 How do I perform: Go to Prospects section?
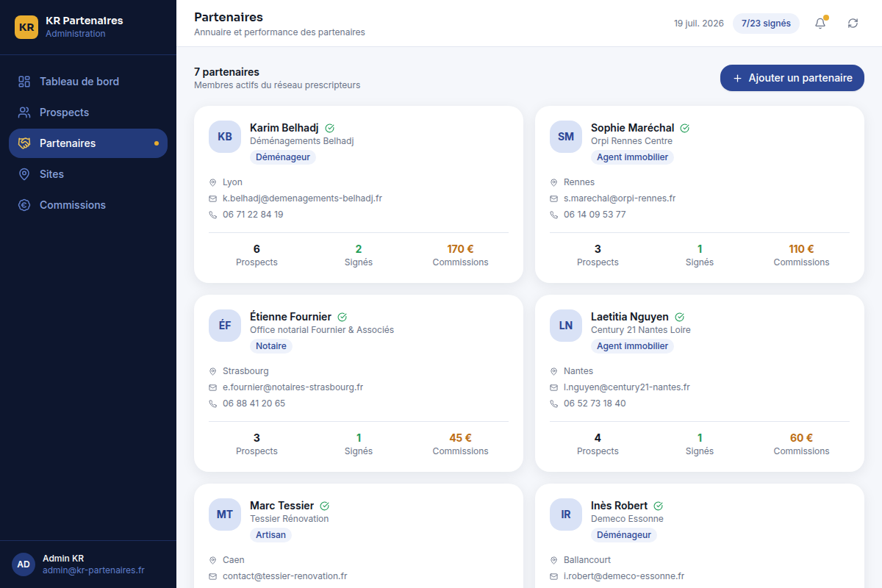[x=88, y=112]
